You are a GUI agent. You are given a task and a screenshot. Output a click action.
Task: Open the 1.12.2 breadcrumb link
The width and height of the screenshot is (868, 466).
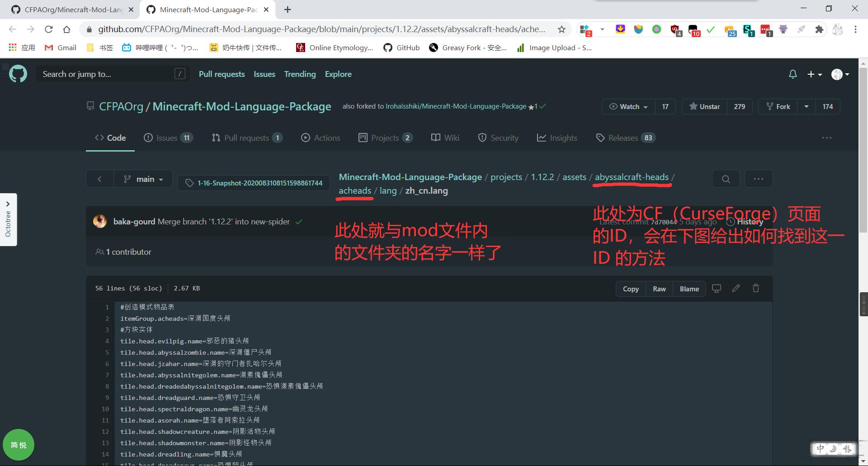point(542,177)
